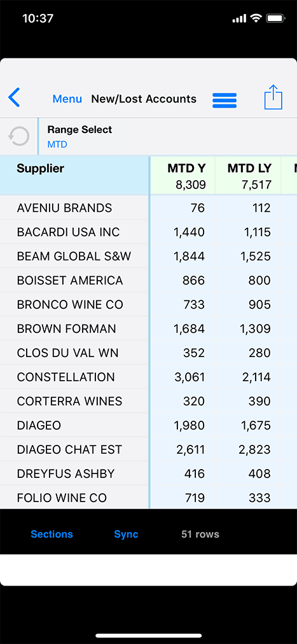Select the BACARDI USA INC row
The height and width of the screenshot is (644, 297).
point(149,232)
